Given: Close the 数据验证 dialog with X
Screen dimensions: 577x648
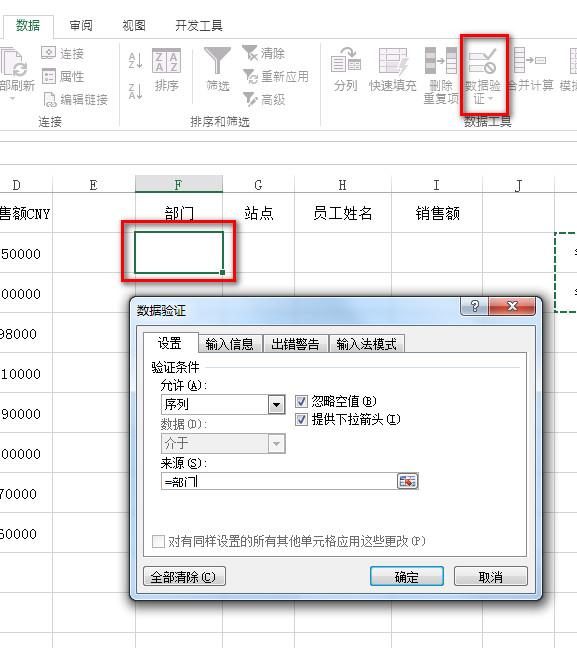Looking at the screenshot, I should (x=513, y=306).
